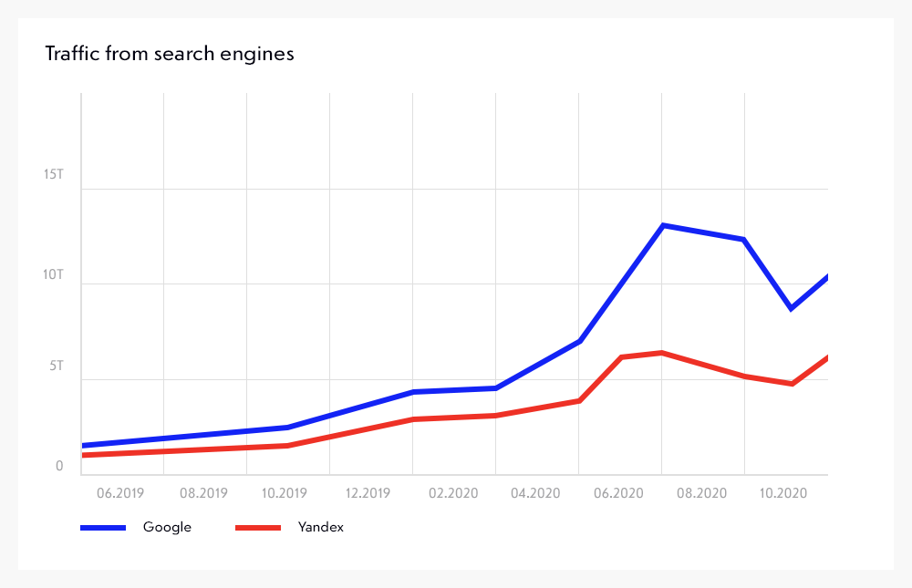912x588 pixels.
Task: Click the Yandex line's highest peak point
Action: 661,353
